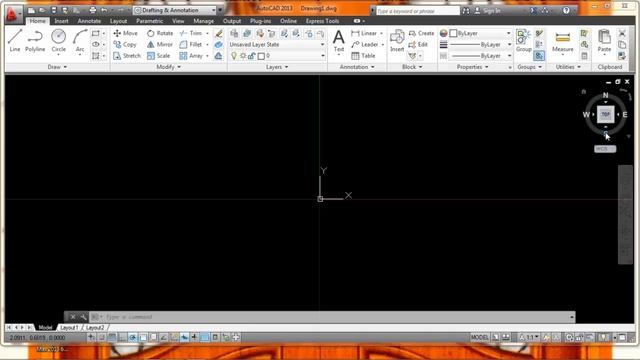Choose the Rotate tool
The height and width of the screenshot is (360, 640).
coord(160,33)
